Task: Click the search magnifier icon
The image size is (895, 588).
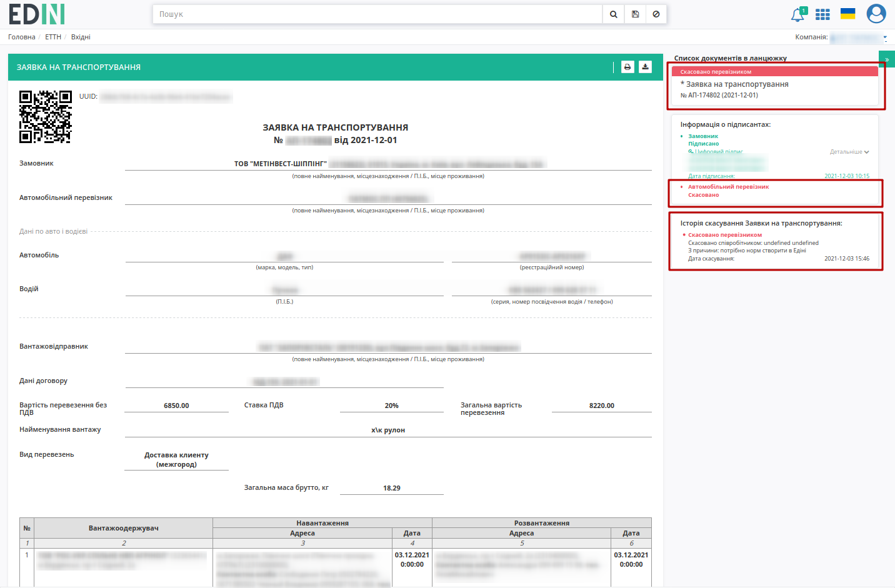Action: click(x=613, y=14)
